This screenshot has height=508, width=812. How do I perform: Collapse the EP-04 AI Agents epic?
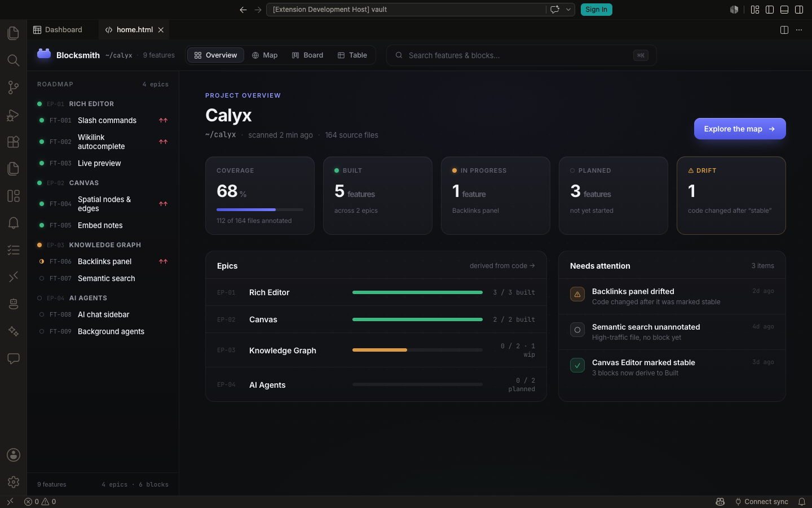pyautogui.click(x=103, y=298)
